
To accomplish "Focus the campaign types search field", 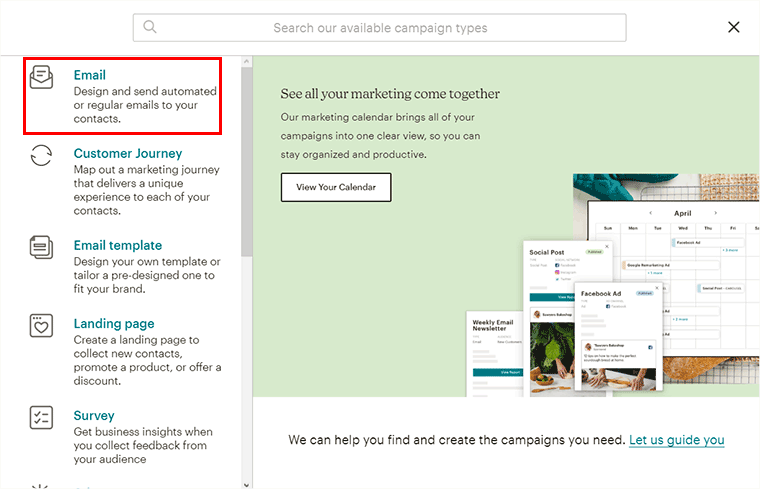I will (380, 28).
